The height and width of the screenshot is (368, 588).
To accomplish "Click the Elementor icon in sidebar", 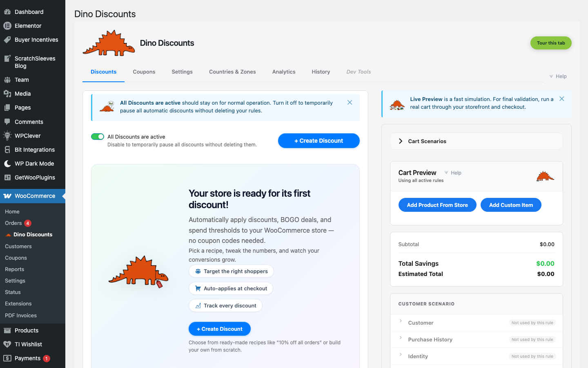I will pyautogui.click(x=7, y=26).
